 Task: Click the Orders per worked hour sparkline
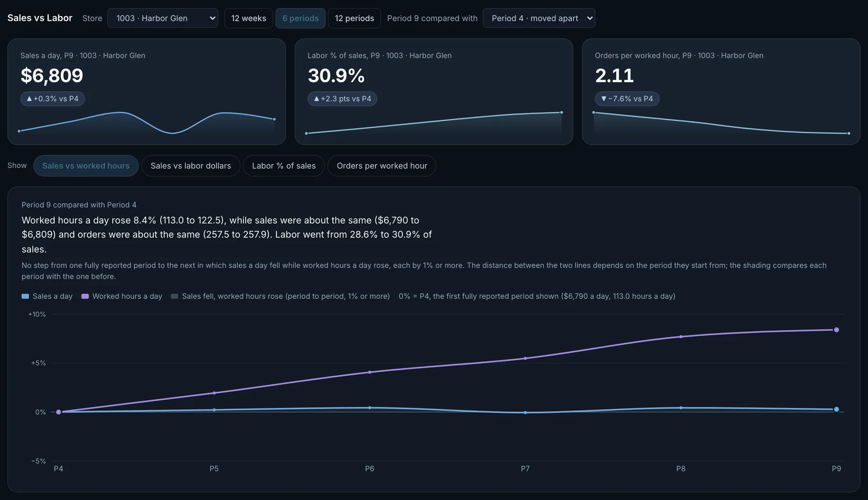coord(721,123)
